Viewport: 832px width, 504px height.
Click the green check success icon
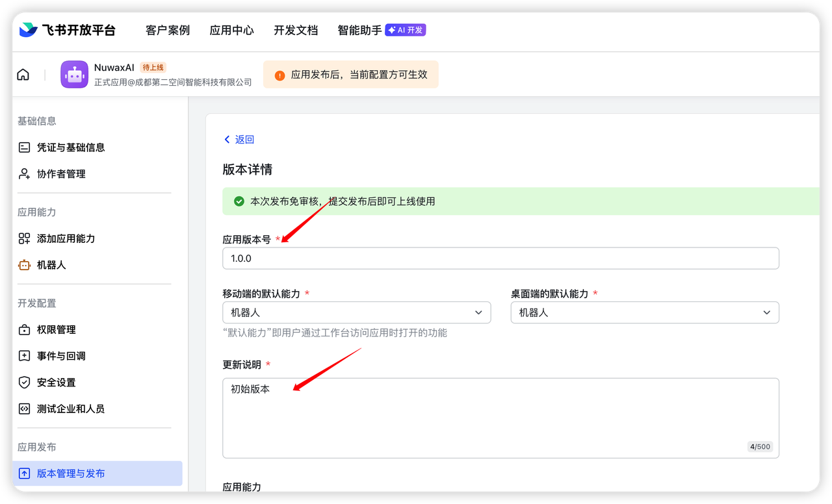[239, 201]
